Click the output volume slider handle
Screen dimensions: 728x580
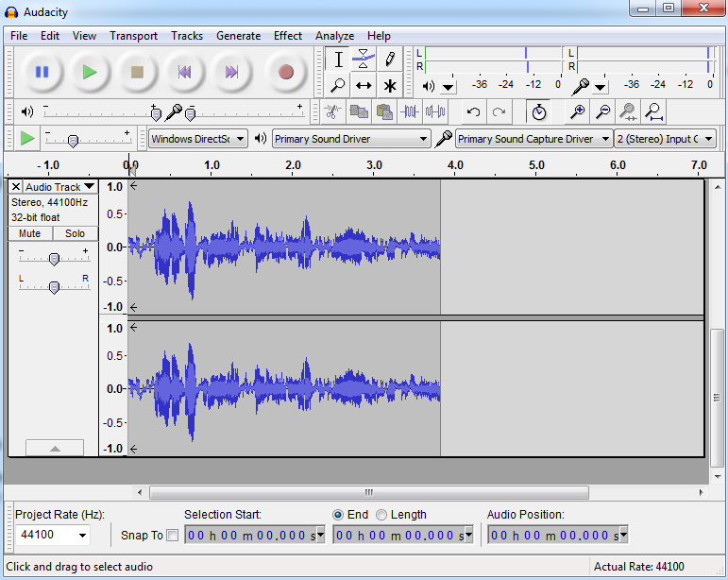(x=156, y=113)
